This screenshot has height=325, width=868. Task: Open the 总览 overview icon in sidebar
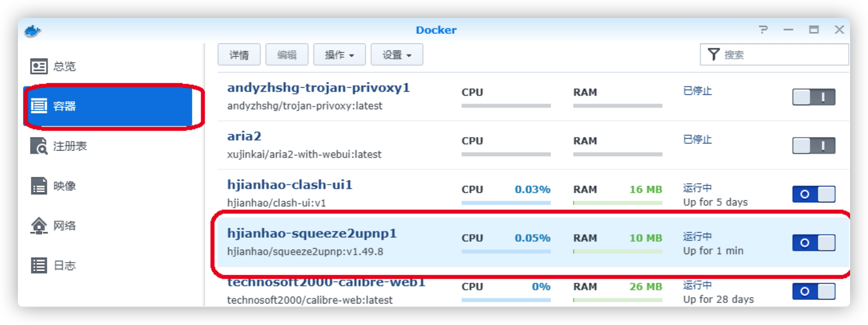pyautogui.click(x=39, y=66)
